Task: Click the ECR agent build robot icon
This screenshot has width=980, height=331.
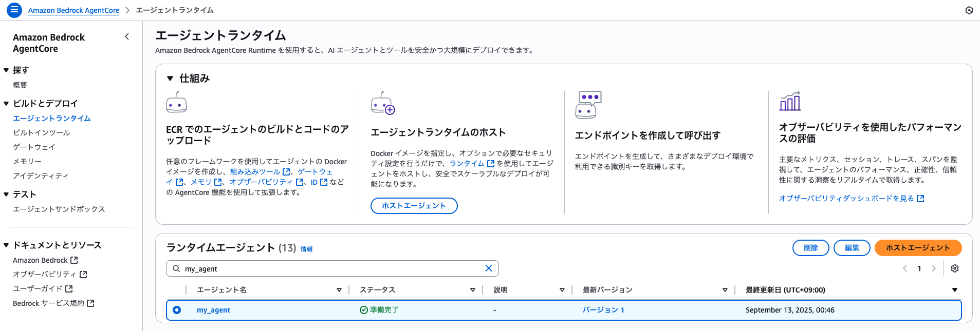Action: 176,102
